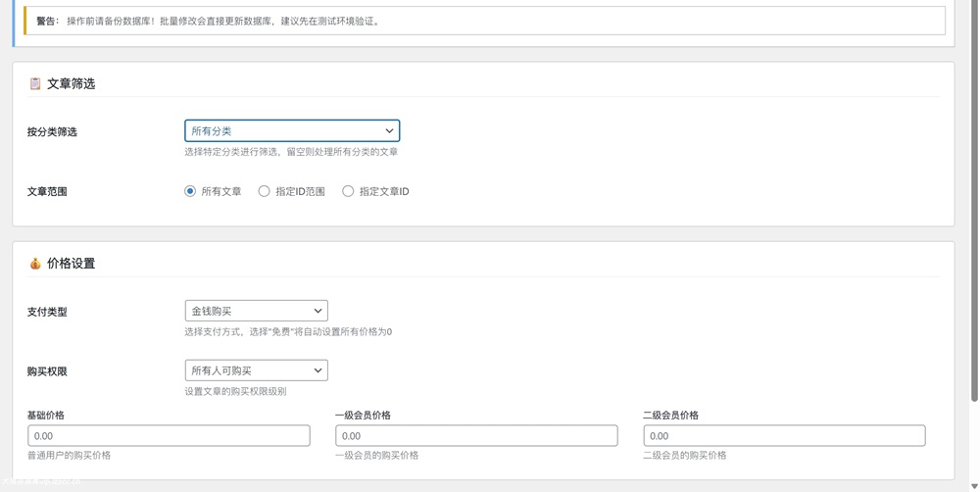Click the 一级会员价格 input field
This screenshot has height=492, width=980.
coord(476,436)
